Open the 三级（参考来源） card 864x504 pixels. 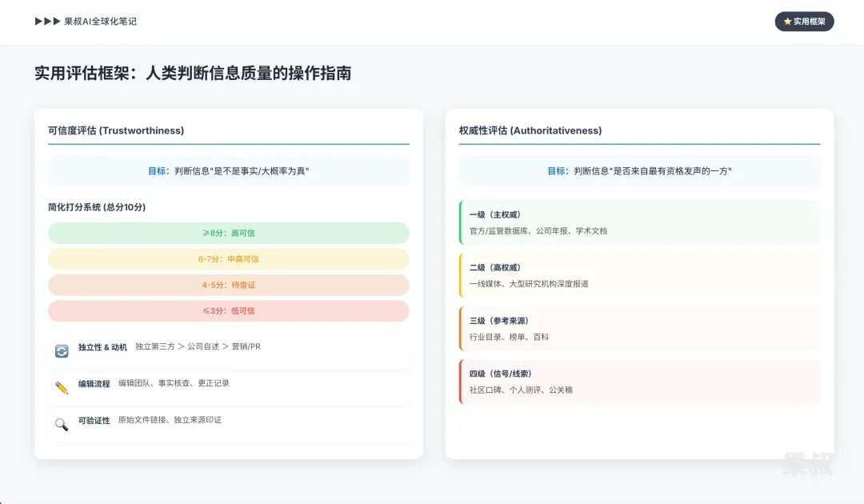pos(640,329)
